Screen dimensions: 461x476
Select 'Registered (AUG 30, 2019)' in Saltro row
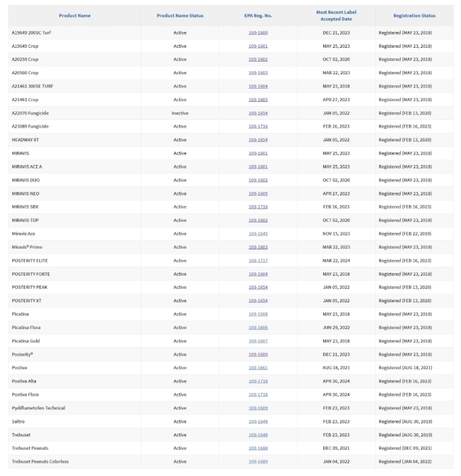point(406,421)
